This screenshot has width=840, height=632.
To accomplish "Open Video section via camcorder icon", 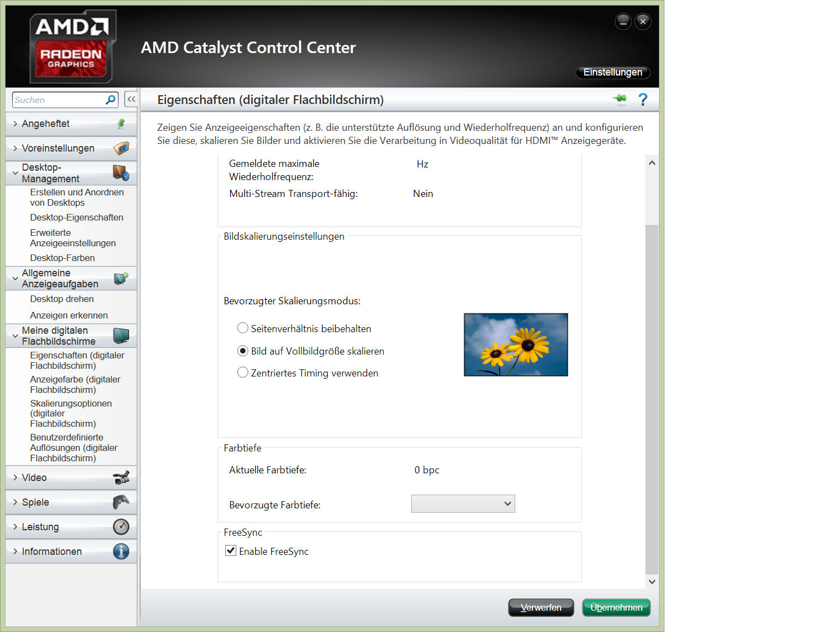I will tap(121, 477).
